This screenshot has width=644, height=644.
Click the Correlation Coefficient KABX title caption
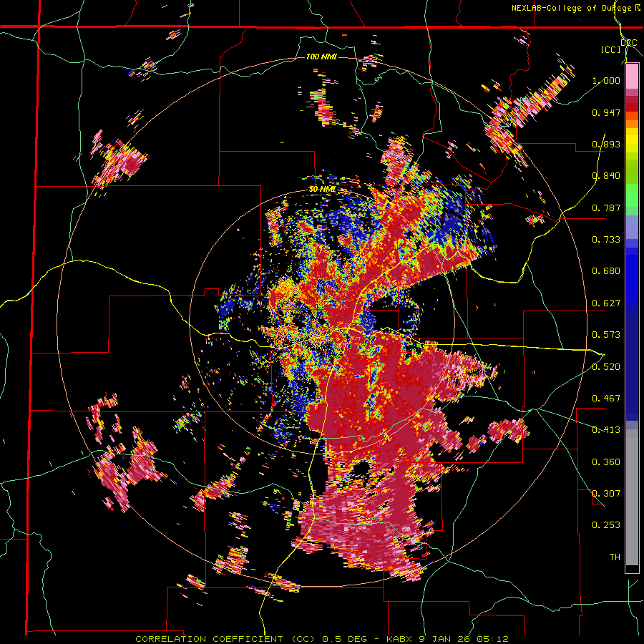click(x=322, y=639)
